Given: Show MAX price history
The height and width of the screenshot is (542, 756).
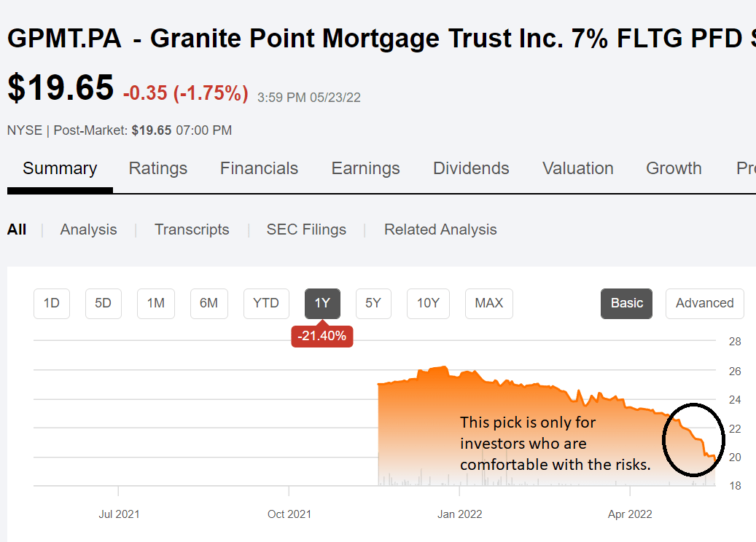Looking at the screenshot, I should pos(489,304).
